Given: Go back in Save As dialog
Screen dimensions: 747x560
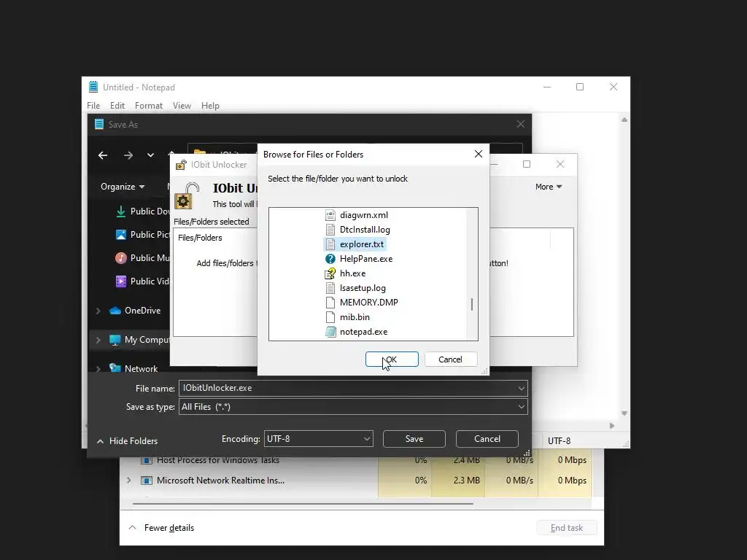Looking at the screenshot, I should (x=103, y=155).
